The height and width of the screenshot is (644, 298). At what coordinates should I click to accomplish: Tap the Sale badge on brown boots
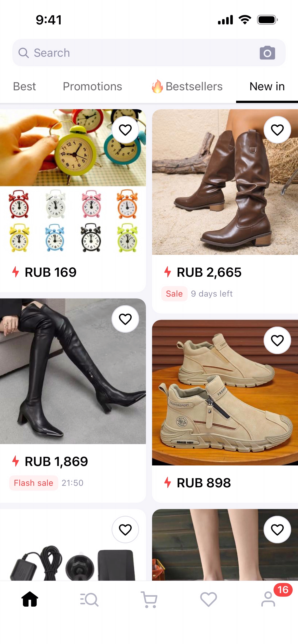[x=174, y=294]
